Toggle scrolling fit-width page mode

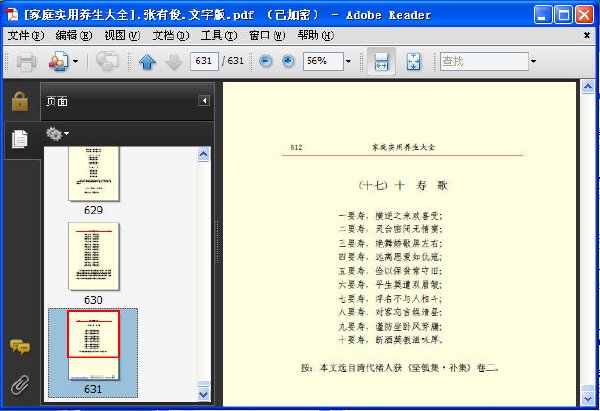[x=381, y=61]
